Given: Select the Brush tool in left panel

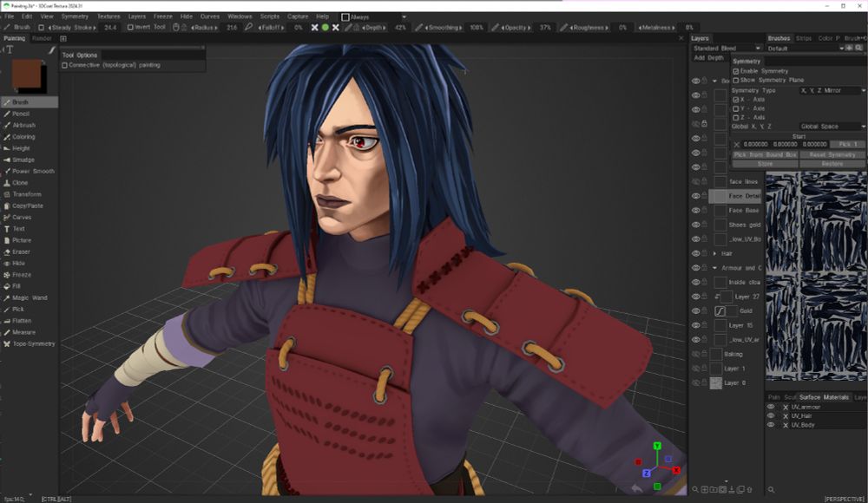Looking at the screenshot, I should click(29, 102).
